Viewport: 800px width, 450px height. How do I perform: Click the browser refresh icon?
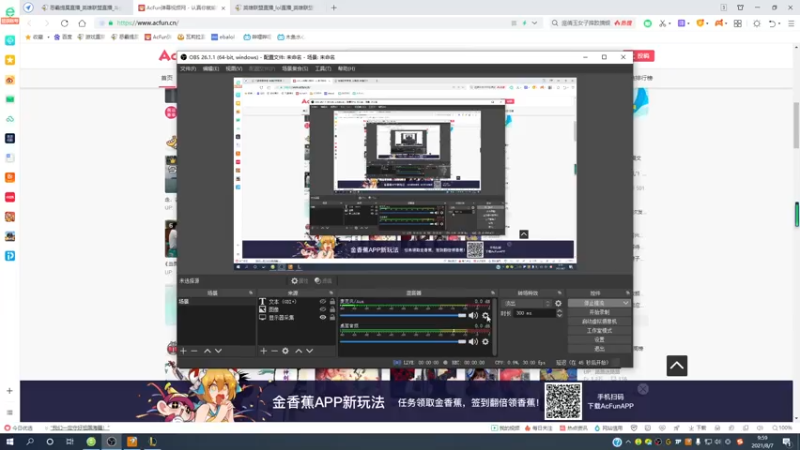[x=64, y=23]
